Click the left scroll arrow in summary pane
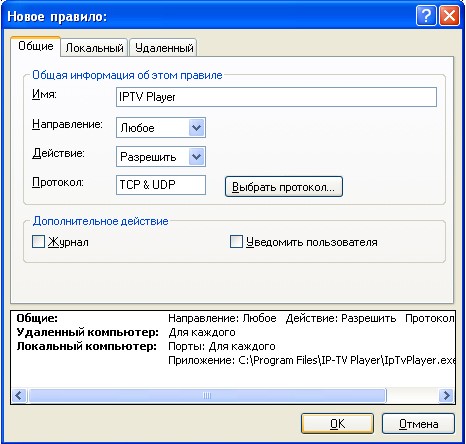The height and width of the screenshot is (444, 466). tap(19, 396)
